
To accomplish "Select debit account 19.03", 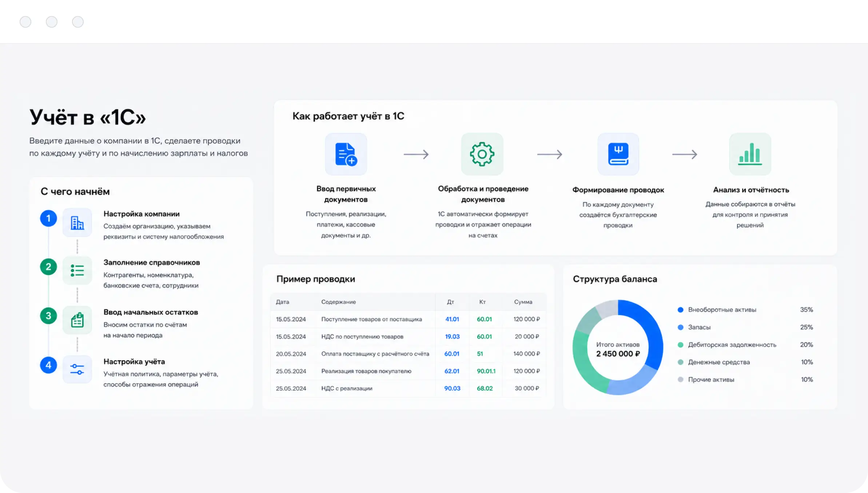I will pyautogui.click(x=452, y=337).
